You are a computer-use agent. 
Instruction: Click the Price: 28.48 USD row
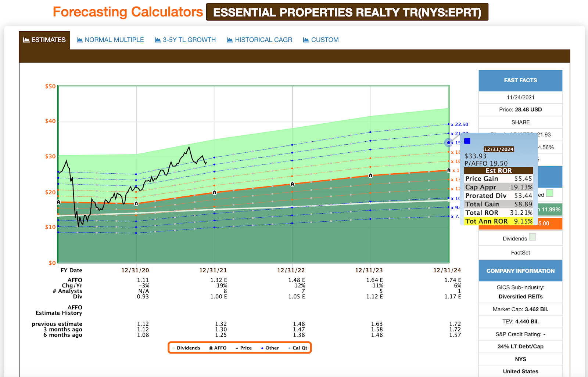tap(520, 109)
